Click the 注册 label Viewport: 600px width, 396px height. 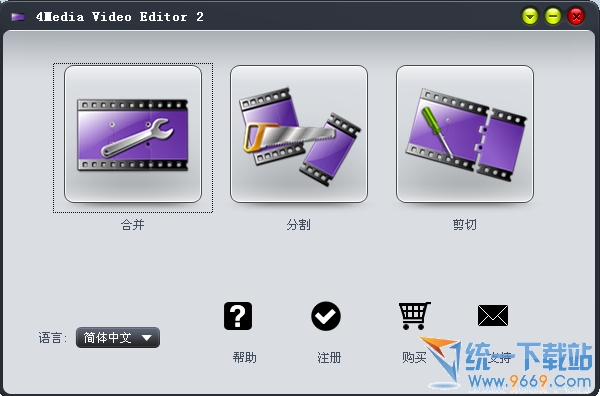pyautogui.click(x=329, y=358)
